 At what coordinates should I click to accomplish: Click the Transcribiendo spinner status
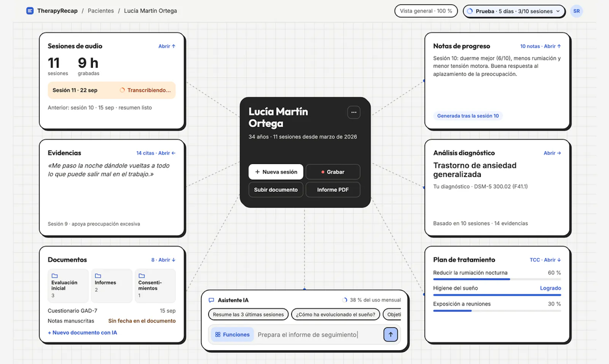coord(145,90)
